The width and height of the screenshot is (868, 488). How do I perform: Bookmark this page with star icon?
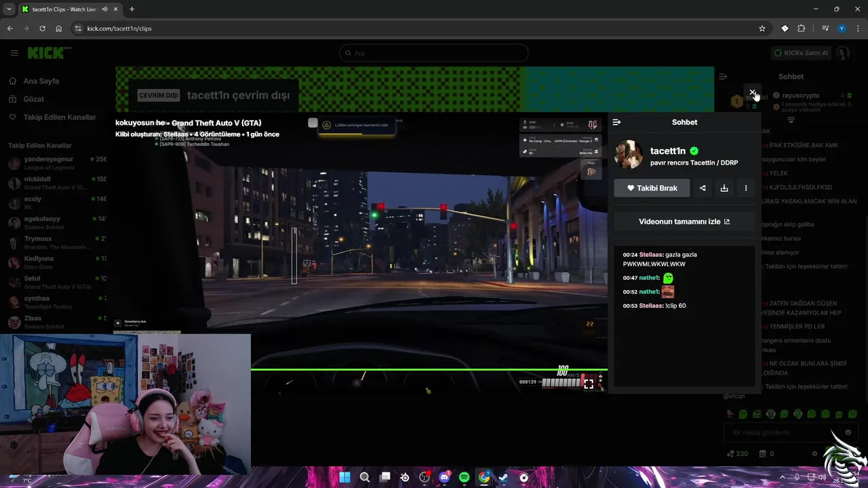pyautogui.click(x=762, y=28)
